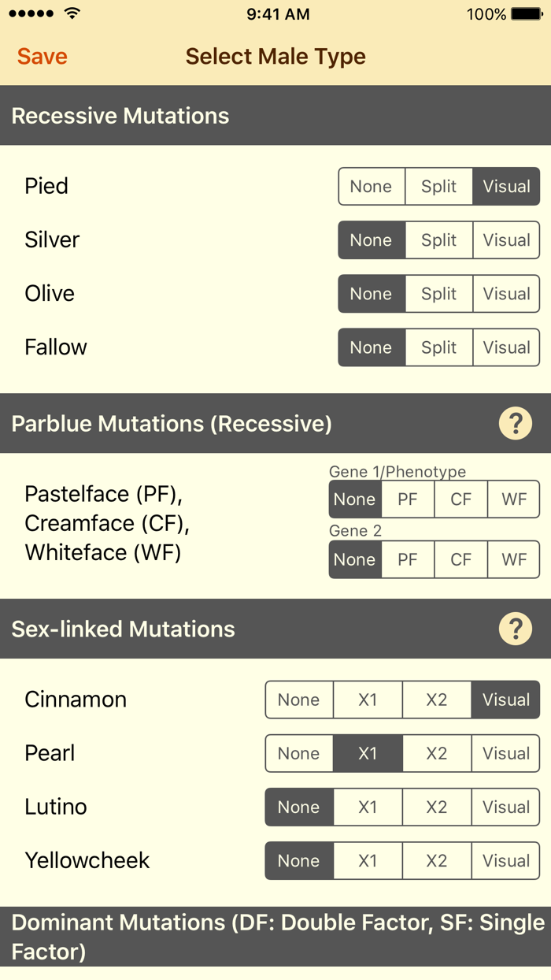Change Pearl to Visual

pyautogui.click(x=506, y=753)
